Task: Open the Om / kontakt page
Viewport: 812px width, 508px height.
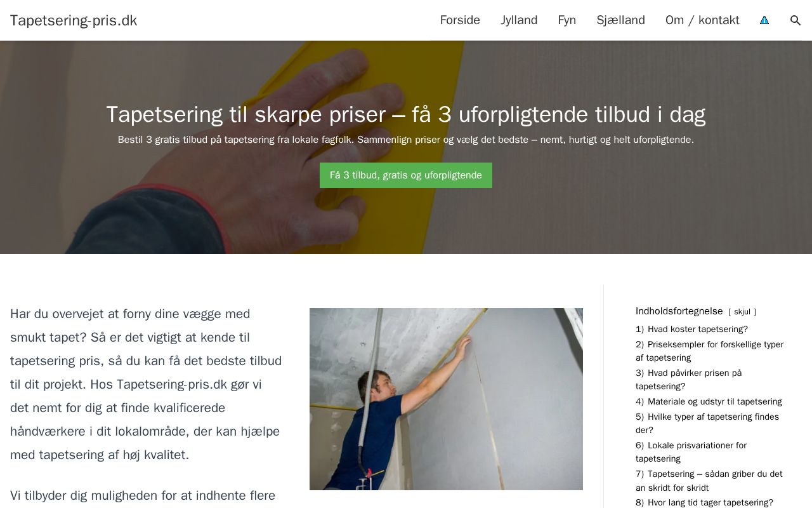Action: coord(702,20)
